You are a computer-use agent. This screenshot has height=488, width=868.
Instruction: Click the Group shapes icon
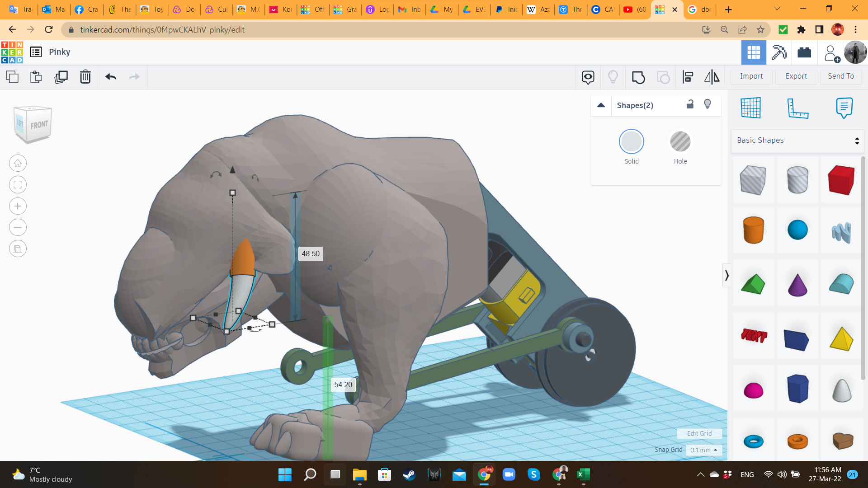[638, 77]
